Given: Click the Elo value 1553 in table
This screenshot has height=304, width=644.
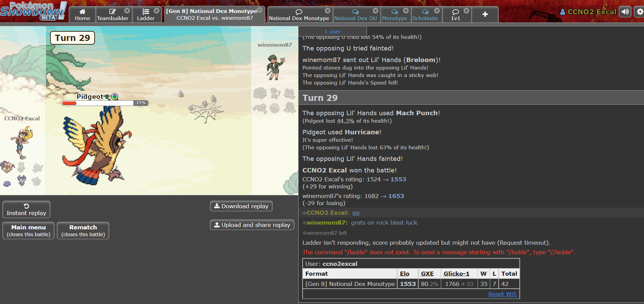Looking at the screenshot, I should point(408,284).
